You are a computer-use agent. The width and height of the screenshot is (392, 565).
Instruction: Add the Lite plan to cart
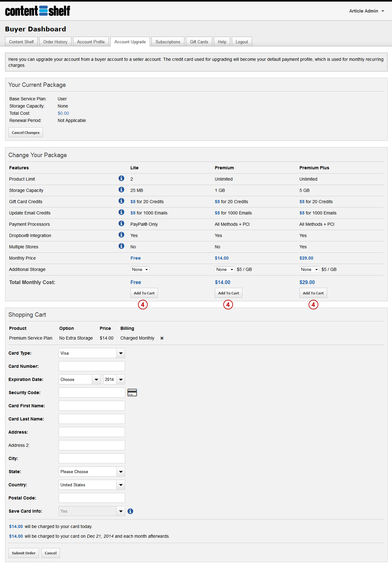tap(144, 293)
